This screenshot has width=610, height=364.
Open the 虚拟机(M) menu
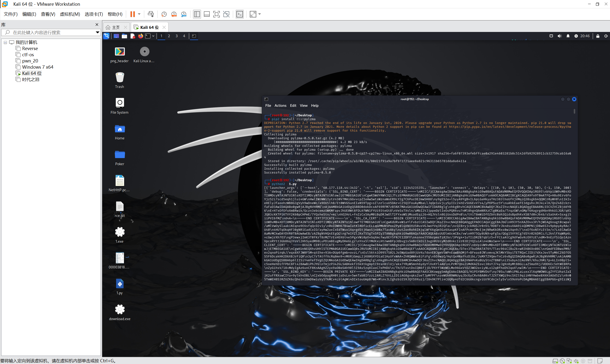click(70, 14)
